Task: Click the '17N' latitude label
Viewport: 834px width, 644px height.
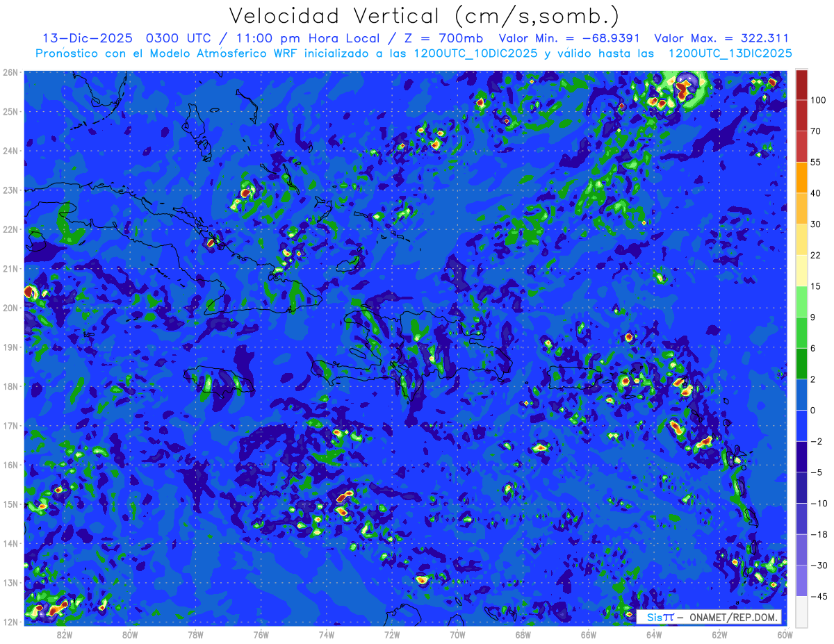Action: (x=10, y=425)
